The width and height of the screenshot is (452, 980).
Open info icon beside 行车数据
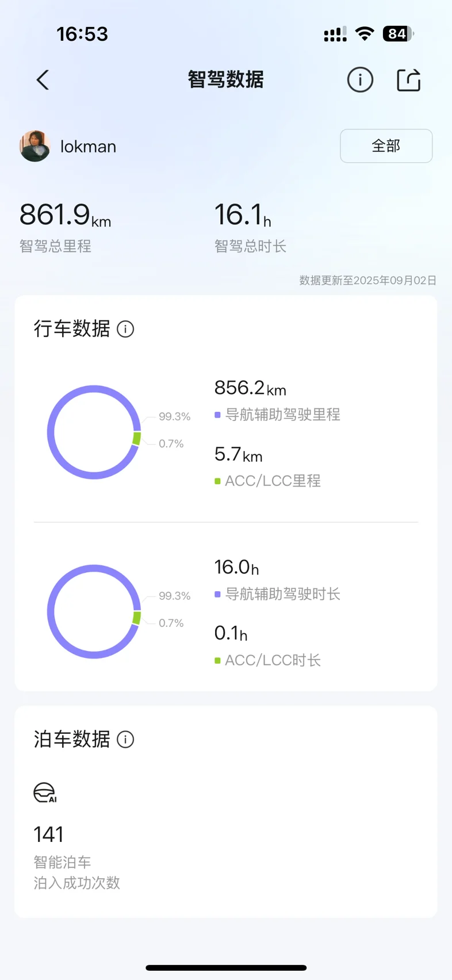click(125, 329)
